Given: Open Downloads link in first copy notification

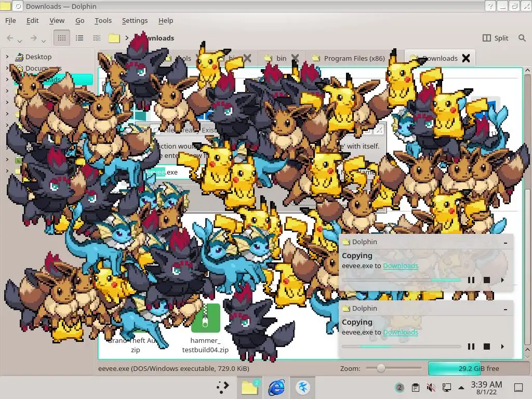Looking at the screenshot, I should (401, 265).
